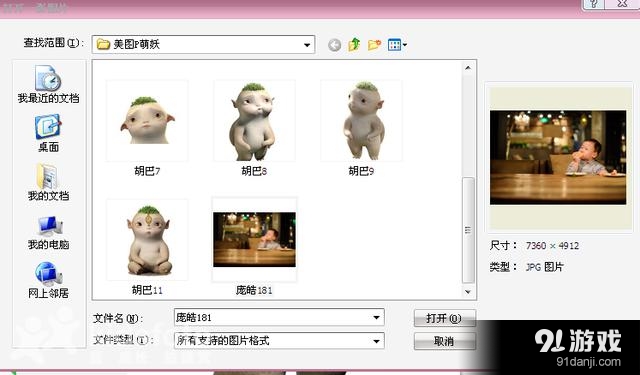Image resolution: width=640 pixels, height=375 pixels.
Task: Click the 7360 × 4912 size value
Action: pyautogui.click(x=552, y=246)
